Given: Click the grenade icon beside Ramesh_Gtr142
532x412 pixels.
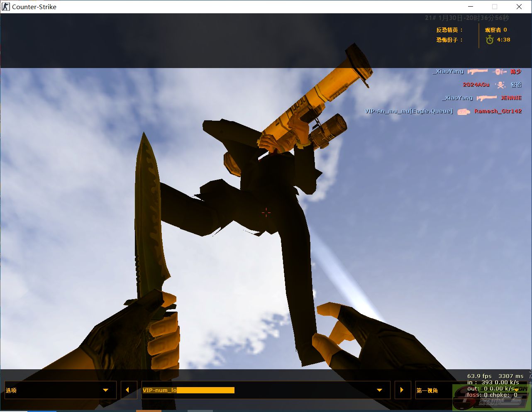Looking at the screenshot, I should tap(464, 111).
